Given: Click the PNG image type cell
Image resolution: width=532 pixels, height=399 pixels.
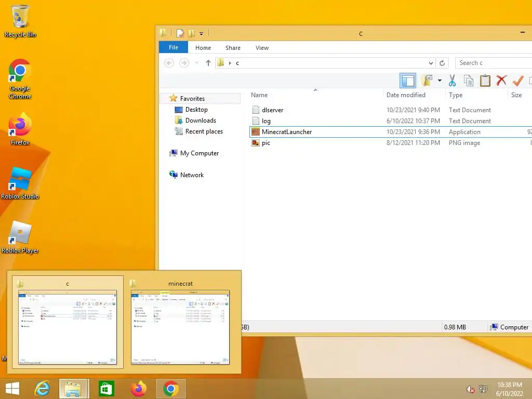Looking at the screenshot, I should point(464,143).
